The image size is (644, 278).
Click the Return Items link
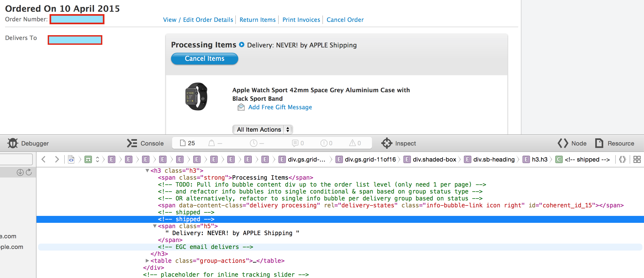tap(257, 20)
